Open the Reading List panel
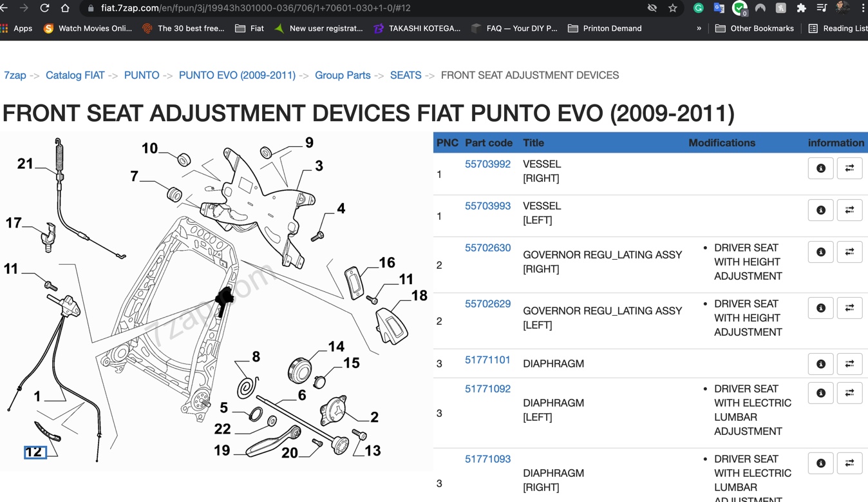This screenshot has height=502, width=868. point(838,28)
